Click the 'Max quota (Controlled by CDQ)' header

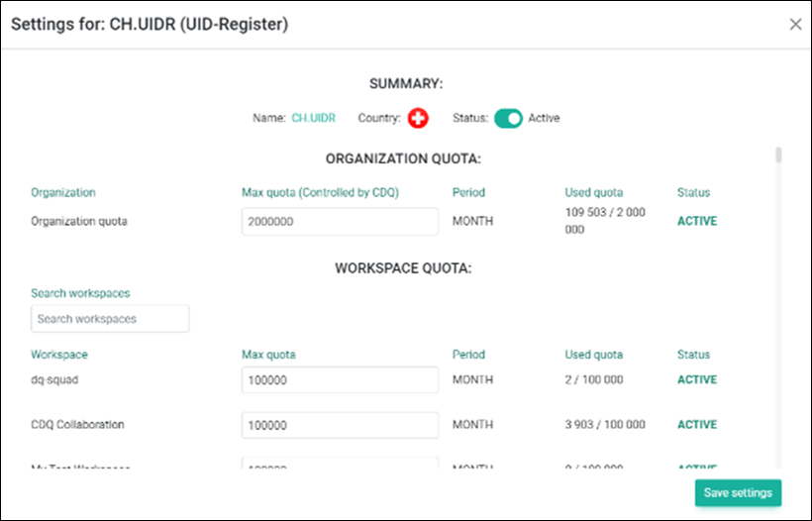(x=320, y=193)
